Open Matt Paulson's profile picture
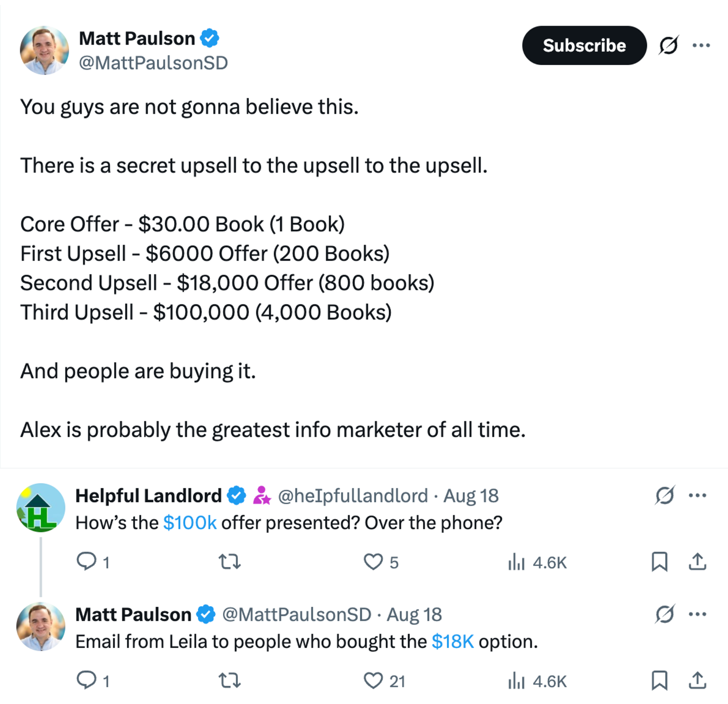The height and width of the screenshot is (704, 728). point(45,49)
